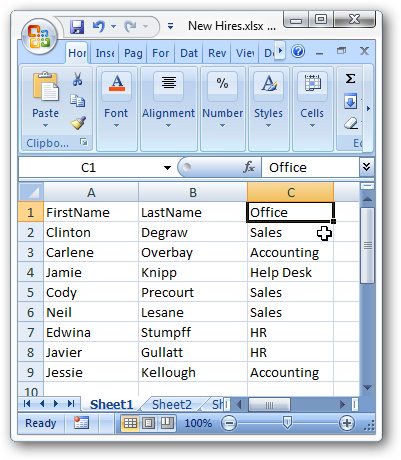Select the cell containing Stumpff
The height and width of the screenshot is (460, 401).
tap(193, 332)
